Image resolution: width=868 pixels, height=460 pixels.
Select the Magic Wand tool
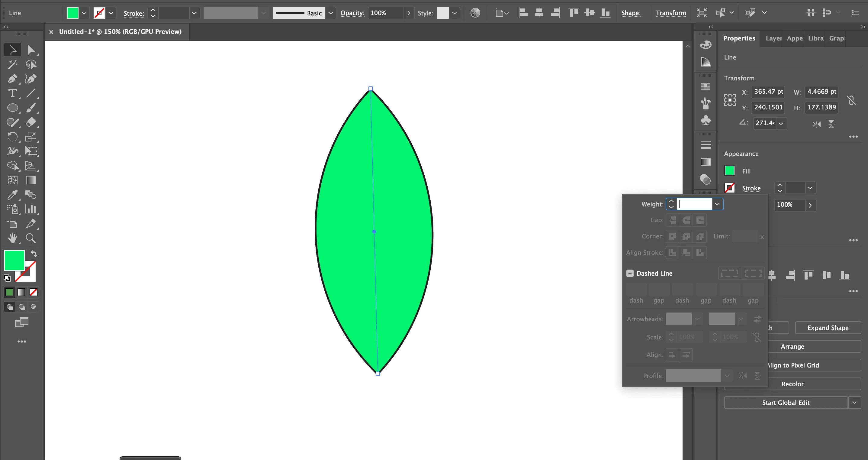point(12,64)
